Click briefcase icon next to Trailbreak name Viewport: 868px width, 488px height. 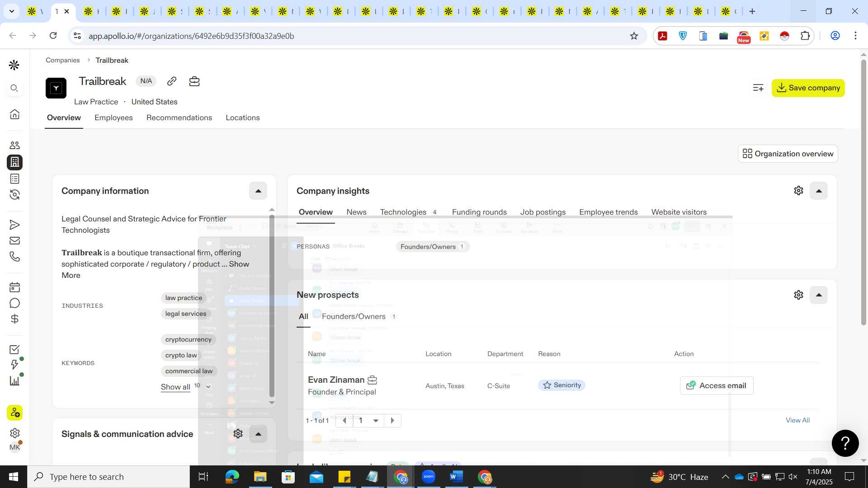point(194,81)
